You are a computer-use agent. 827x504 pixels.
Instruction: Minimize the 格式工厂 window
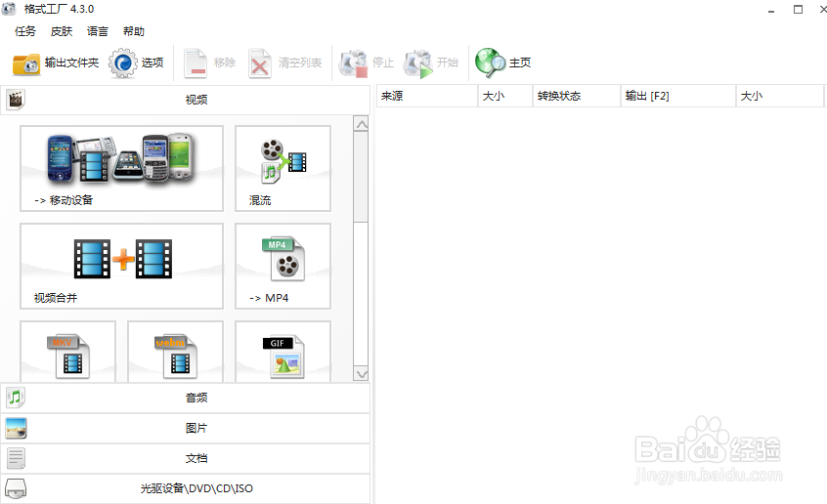[771, 11]
